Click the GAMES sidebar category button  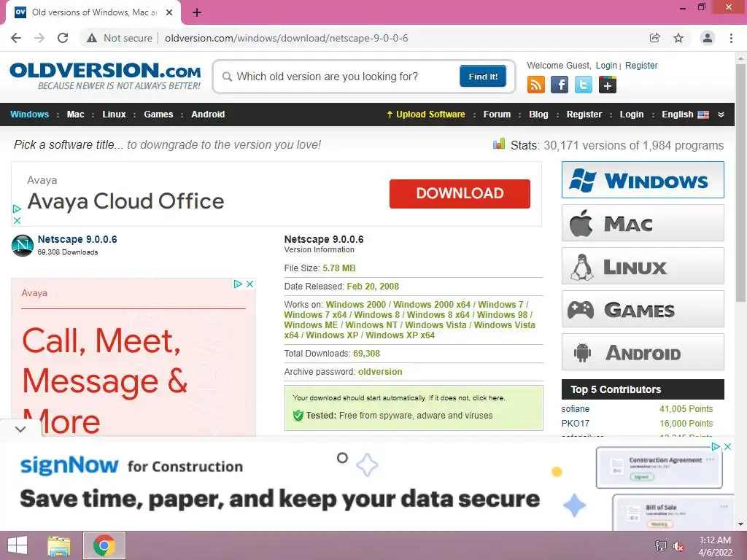(643, 309)
